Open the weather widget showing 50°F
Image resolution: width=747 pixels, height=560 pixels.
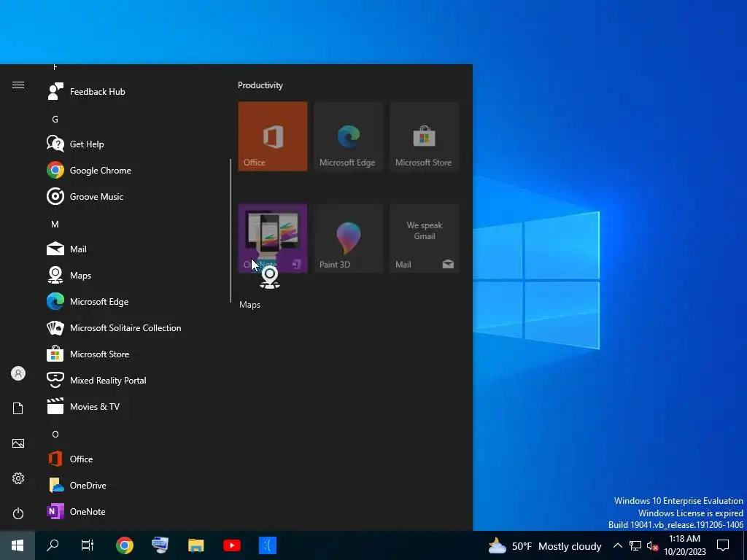pyautogui.click(x=544, y=545)
